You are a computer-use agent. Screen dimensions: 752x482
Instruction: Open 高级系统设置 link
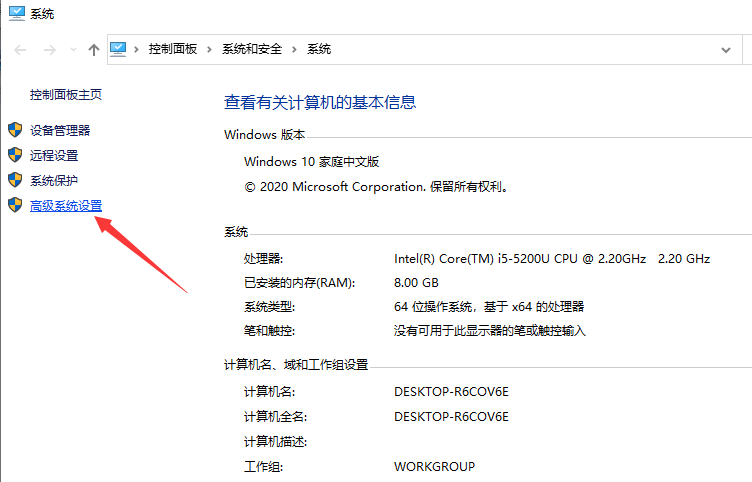(66, 206)
